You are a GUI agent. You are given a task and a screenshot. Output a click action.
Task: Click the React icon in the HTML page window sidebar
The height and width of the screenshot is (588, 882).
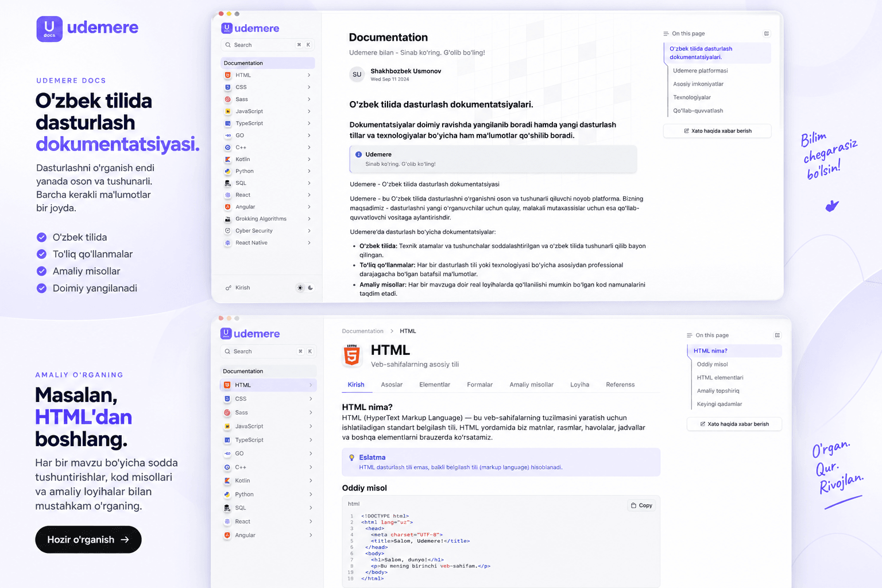pyautogui.click(x=227, y=521)
